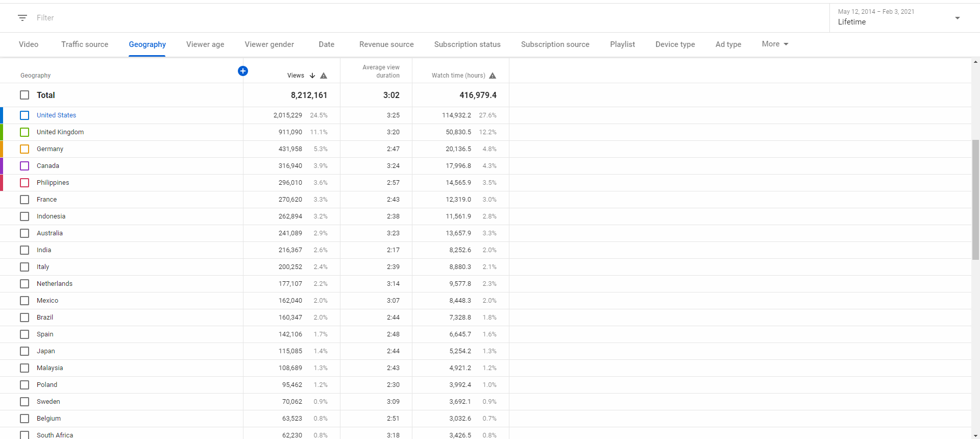Add a metric with the blue plus icon

[243, 71]
